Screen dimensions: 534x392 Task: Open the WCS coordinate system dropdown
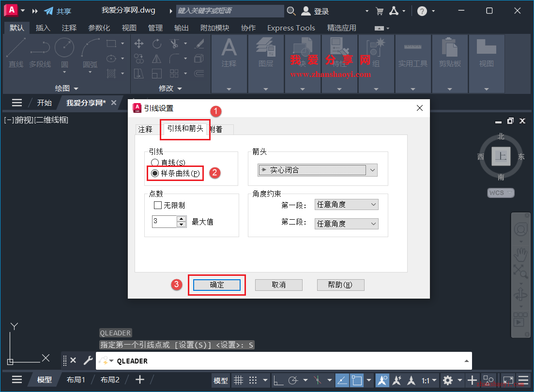tap(501, 193)
